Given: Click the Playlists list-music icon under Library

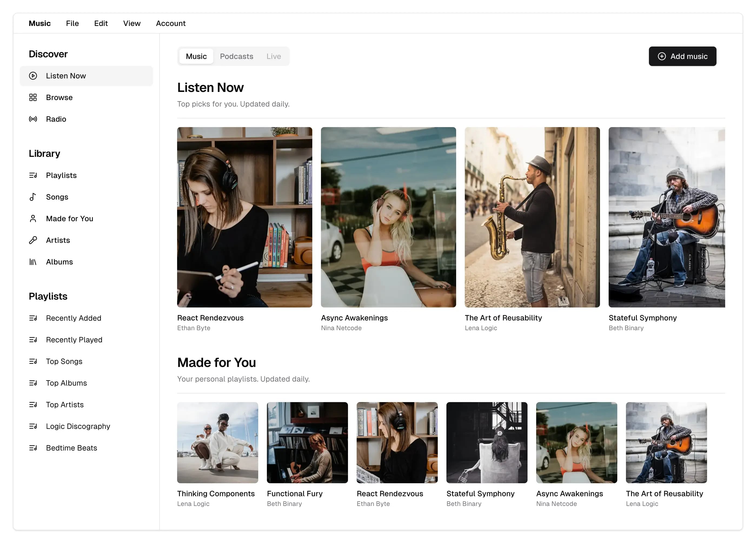Looking at the screenshot, I should [x=33, y=176].
